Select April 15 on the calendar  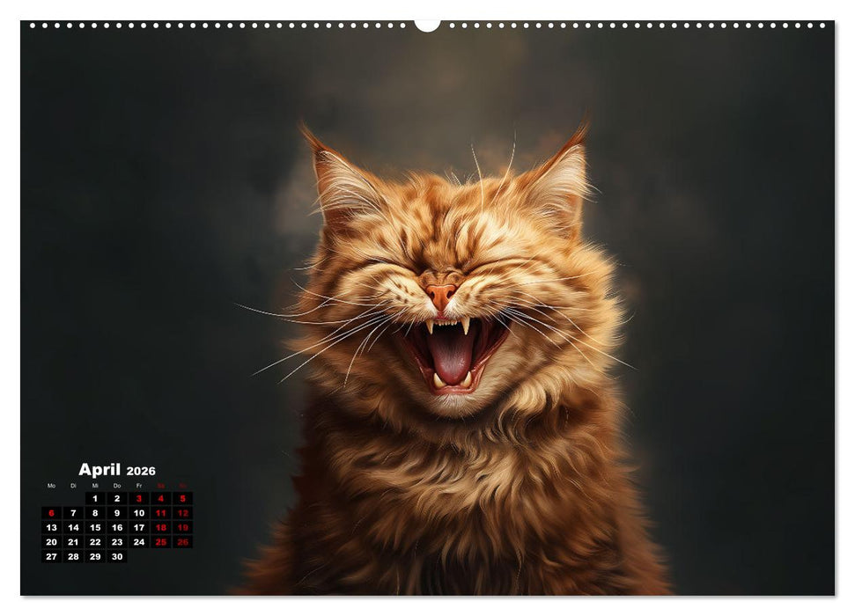(95, 527)
